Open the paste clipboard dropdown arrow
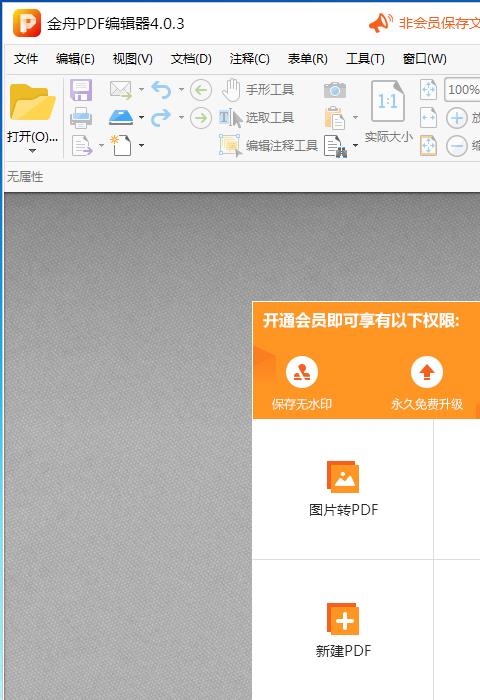Viewport: 480px width, 700px height. [355, 117]
